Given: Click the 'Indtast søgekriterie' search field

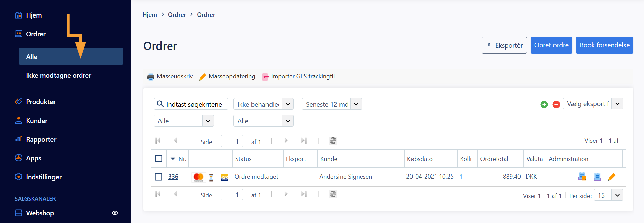Looking at the screenshot, I should pos(194,104).
